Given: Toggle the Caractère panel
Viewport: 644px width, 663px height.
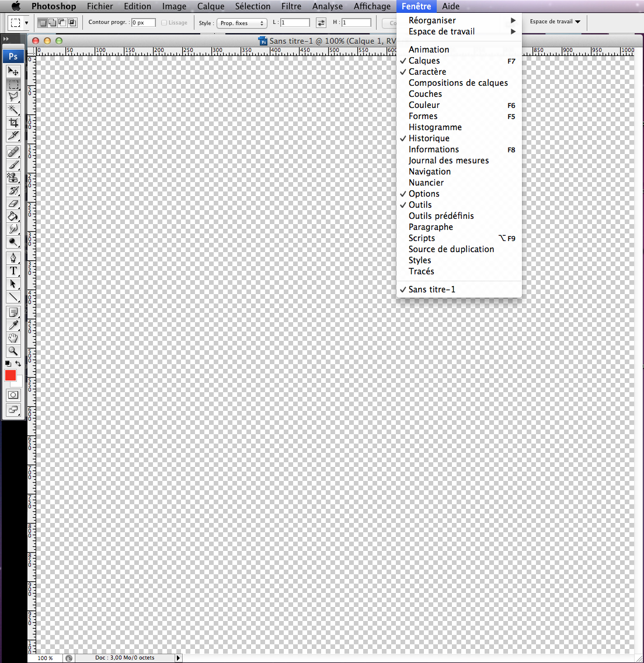Looking at the screenshot, I should 459,72.
